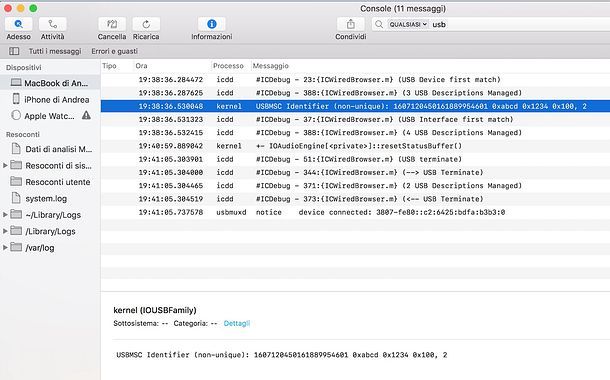Image resolution: width=610 pixels, height=380 pixels.
Task: Click the Adesso toolbar icon
Action: (18, 24)
